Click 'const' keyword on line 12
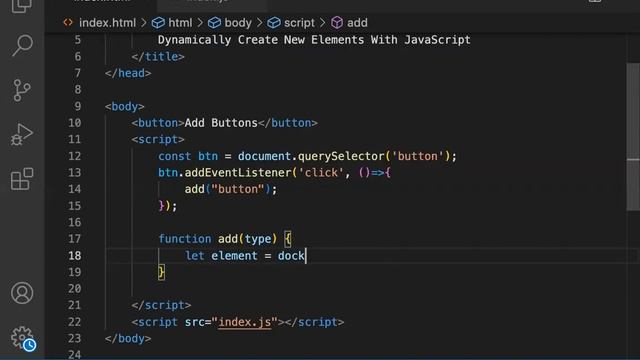 point(174,156)
